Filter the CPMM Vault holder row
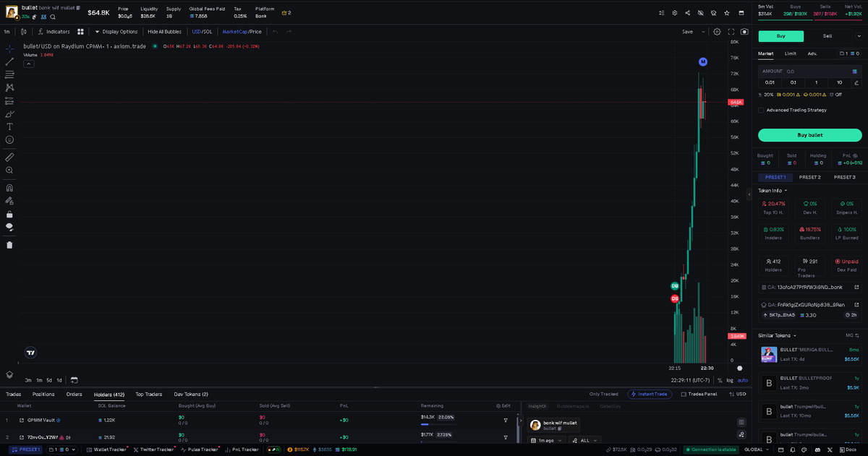868x456 pixels. [506, 420]
